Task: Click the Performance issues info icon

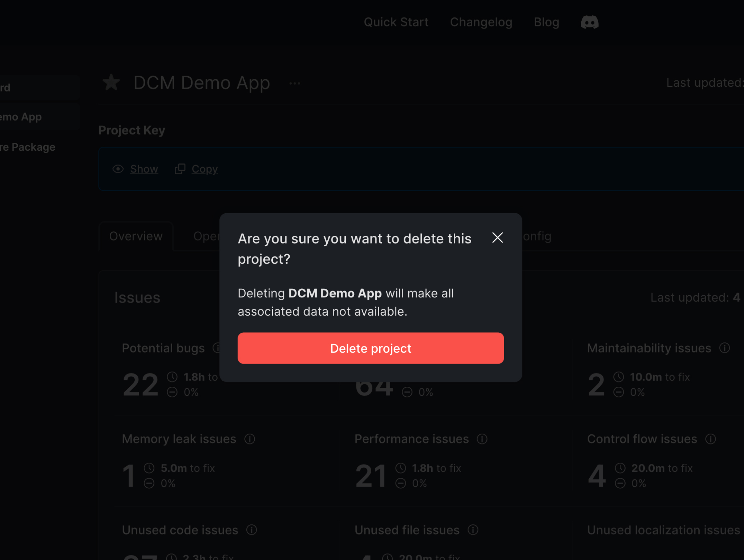Action: click(x=482, y=439)
